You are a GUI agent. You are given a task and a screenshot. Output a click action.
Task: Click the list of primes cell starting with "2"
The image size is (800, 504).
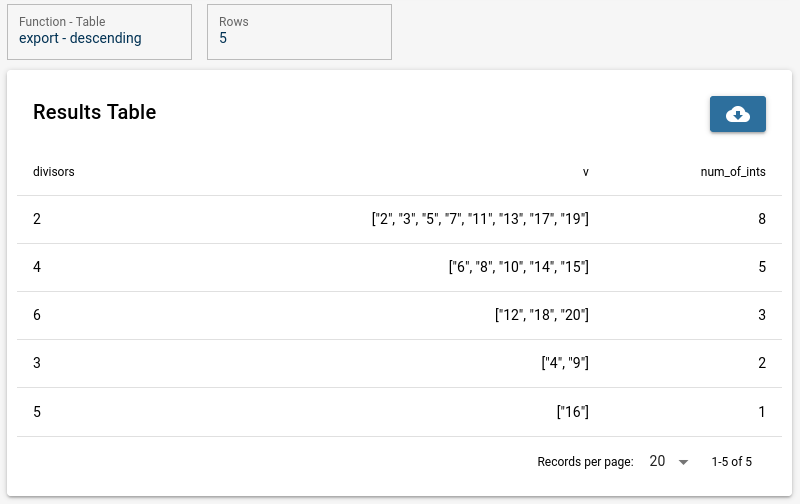[480, 219]
